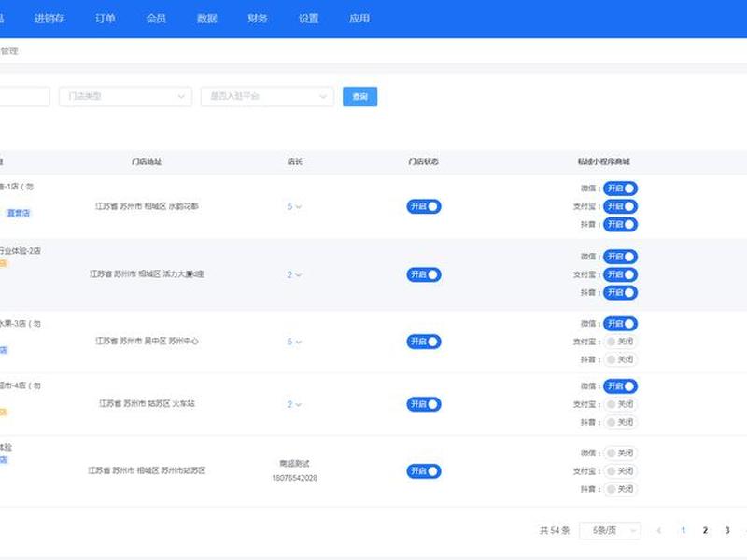Enable the 支付宝 switch for the 苏州中心 store

[620, 342]
